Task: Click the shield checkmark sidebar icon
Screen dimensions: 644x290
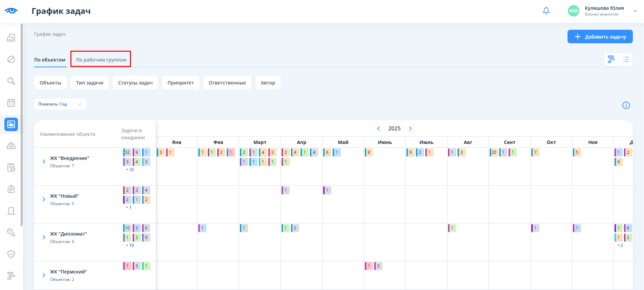Action: [x=11, y=254]
